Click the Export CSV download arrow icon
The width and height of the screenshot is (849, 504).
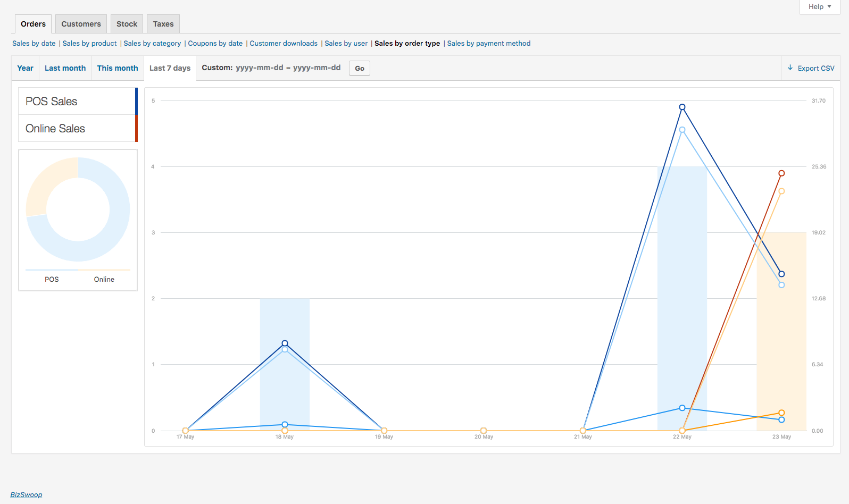pyautogui.click(x=790, y=68)
